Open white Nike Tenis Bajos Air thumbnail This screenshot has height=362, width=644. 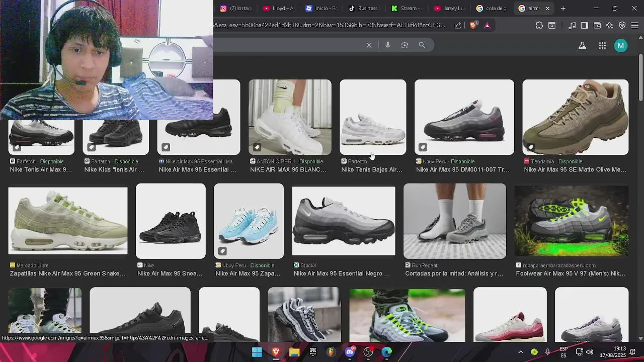tap(373, 117)
